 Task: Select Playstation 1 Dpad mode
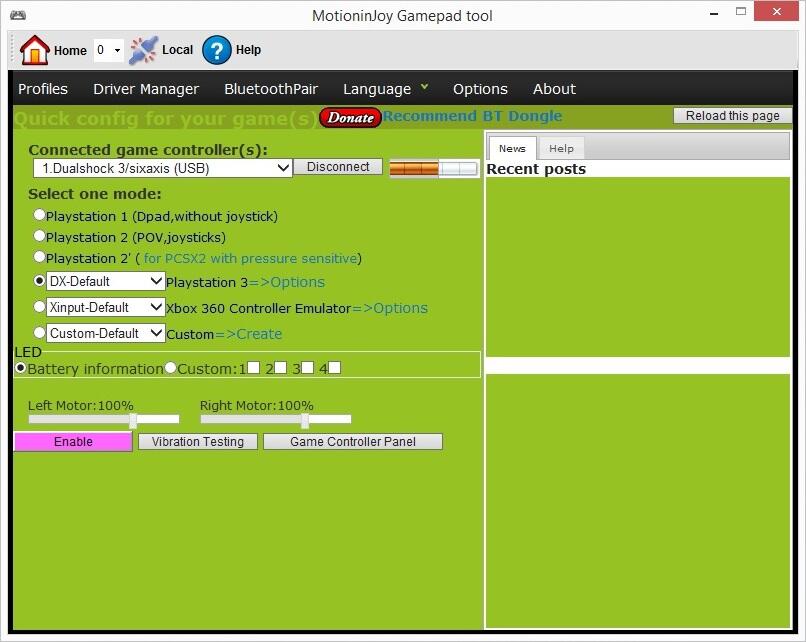point(39,214)
